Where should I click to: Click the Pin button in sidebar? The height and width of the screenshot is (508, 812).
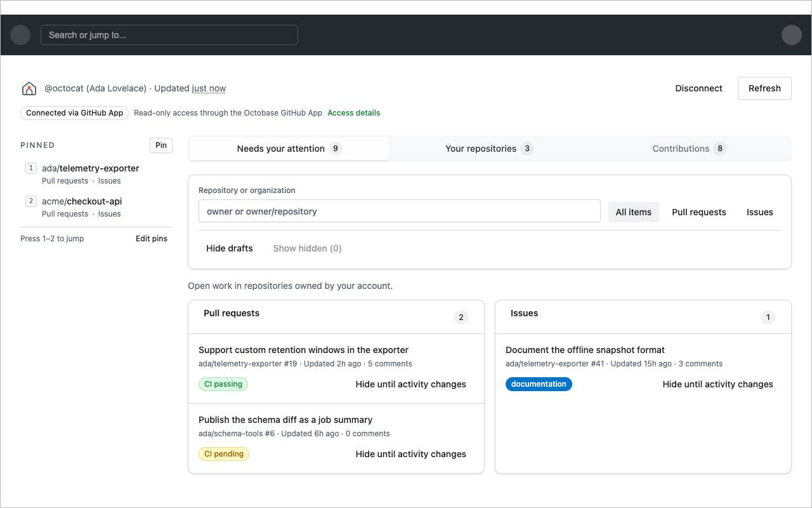161,145
